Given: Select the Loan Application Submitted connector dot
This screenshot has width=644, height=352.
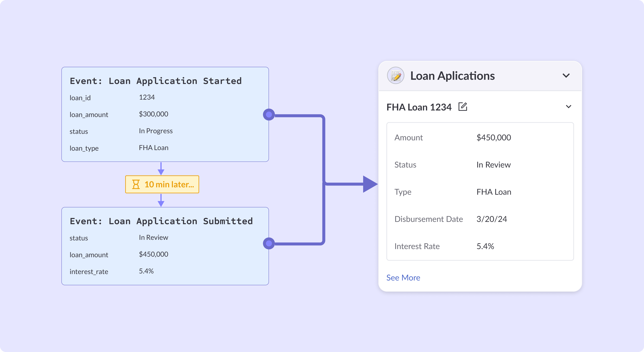Looking at the screenshot, I should pyautogui.click(x=269, y=243).
